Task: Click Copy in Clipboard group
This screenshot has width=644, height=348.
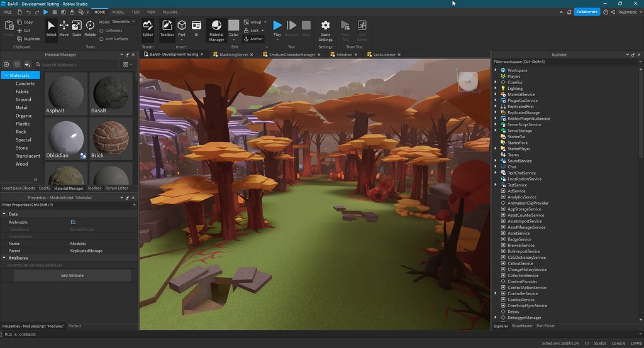Action: [x=25, y=22]
